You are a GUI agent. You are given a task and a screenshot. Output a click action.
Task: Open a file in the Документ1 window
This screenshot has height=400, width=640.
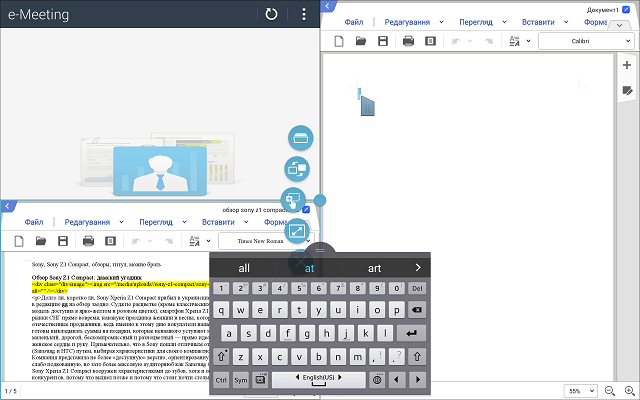361,41
